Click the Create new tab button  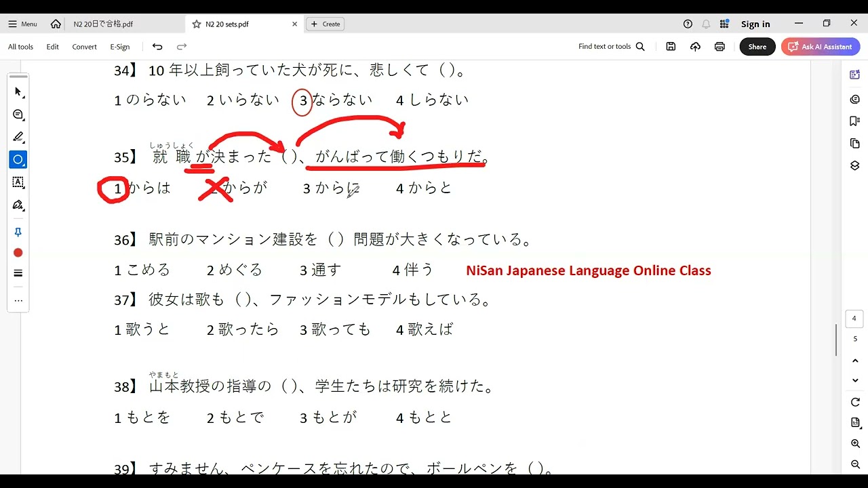(x=325, y=24)
